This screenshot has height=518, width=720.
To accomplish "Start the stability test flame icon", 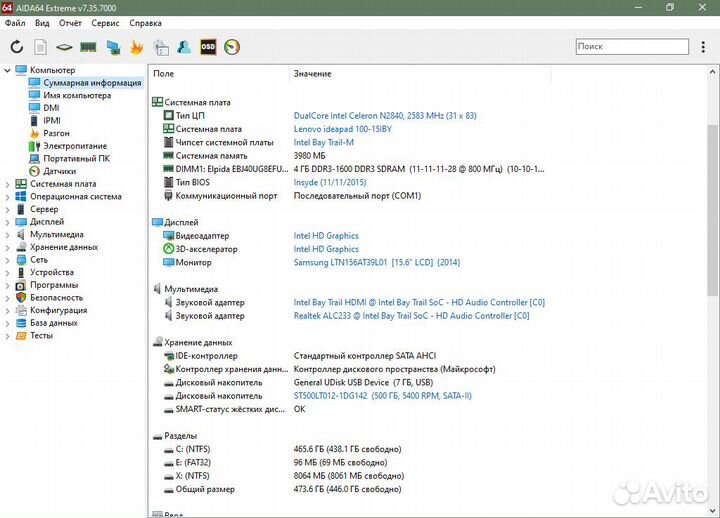I will 137,47.
